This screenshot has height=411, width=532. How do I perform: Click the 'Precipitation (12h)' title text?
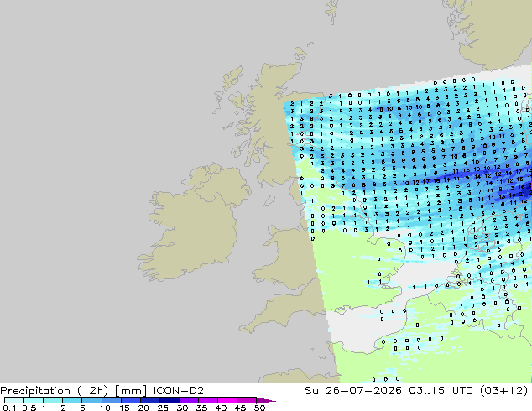pyautogui.click(x=55, y=391)
